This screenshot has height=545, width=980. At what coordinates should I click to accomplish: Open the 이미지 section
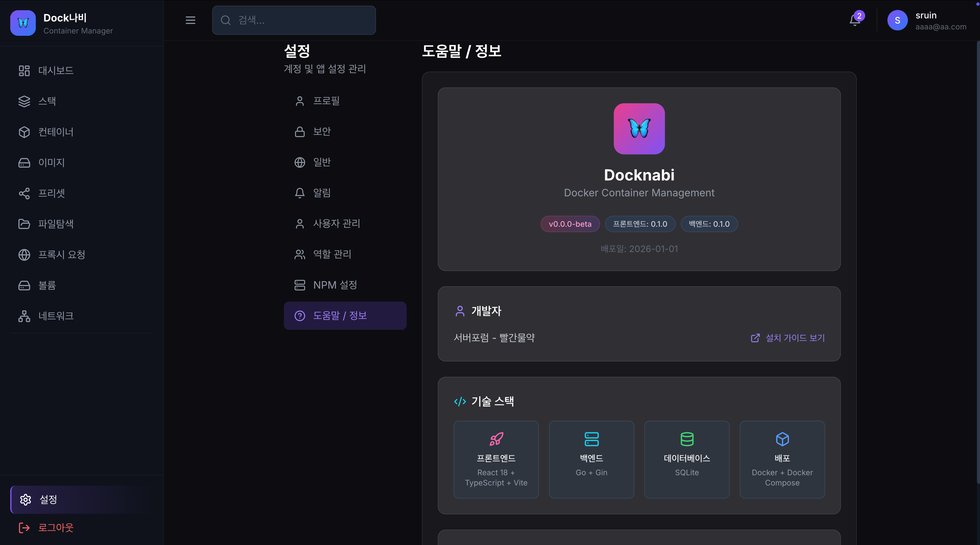[x=51, y=162]
